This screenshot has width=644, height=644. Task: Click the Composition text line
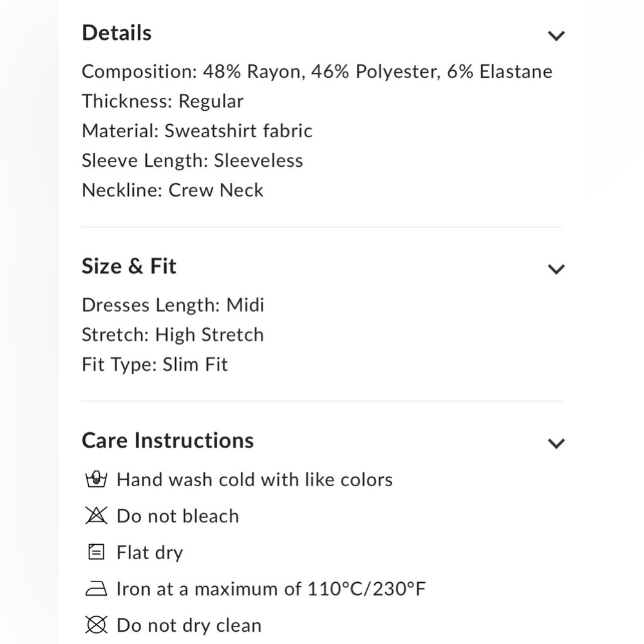[x=316, y=71]
